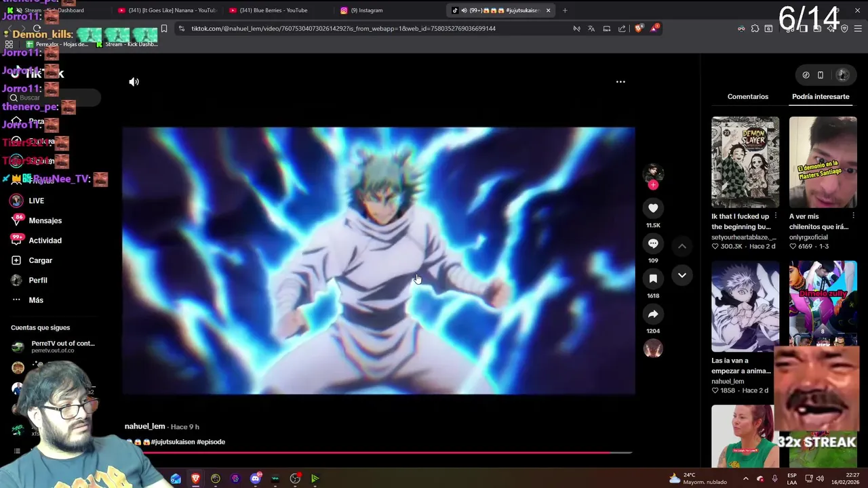Click the share page icon in the address bar
868x488 pixels.
tap(622, 28)
